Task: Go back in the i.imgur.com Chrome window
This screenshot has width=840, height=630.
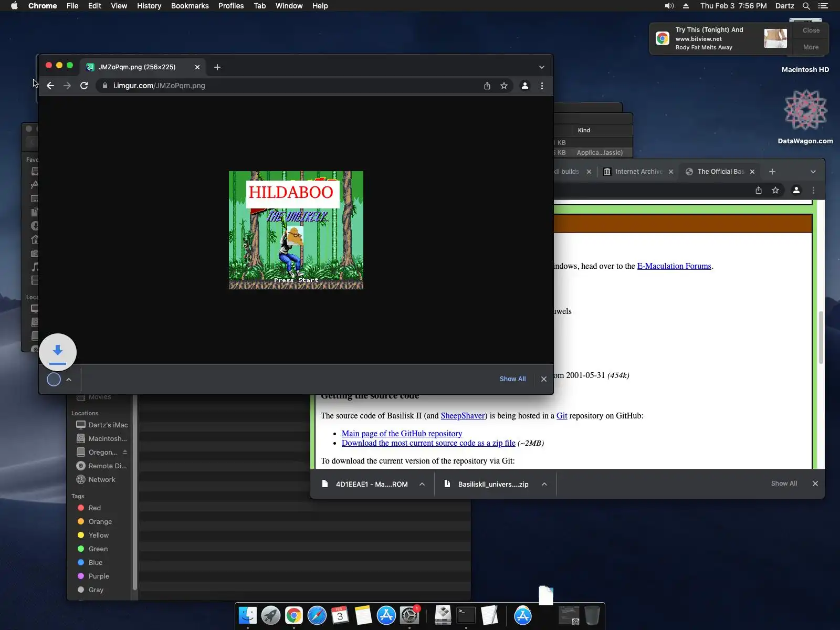Action: tap(50, 86)
